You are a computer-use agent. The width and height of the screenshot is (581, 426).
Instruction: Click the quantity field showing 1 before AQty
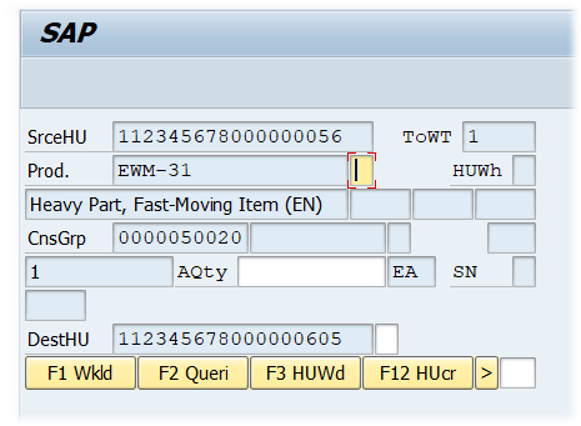(99, 272)
